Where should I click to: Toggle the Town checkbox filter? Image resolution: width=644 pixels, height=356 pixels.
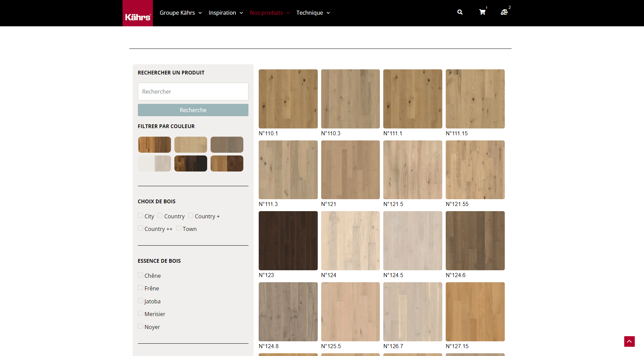(178, 228)
